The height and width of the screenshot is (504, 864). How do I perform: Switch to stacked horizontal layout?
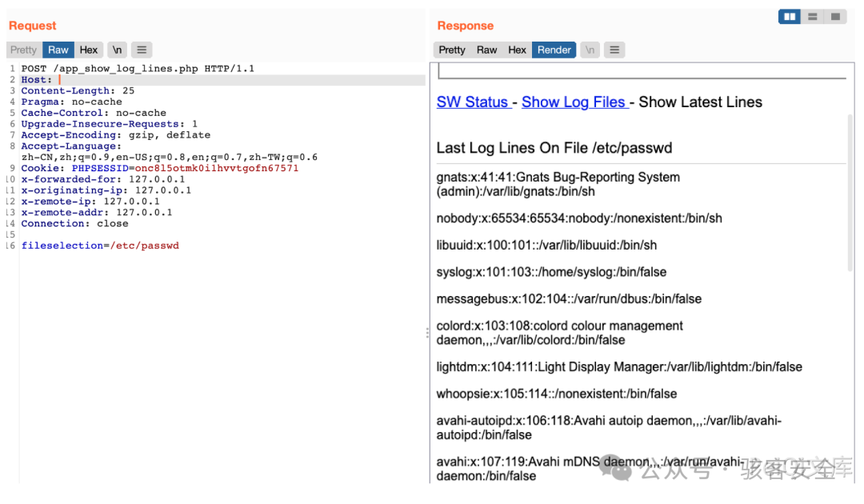point(812,17)
